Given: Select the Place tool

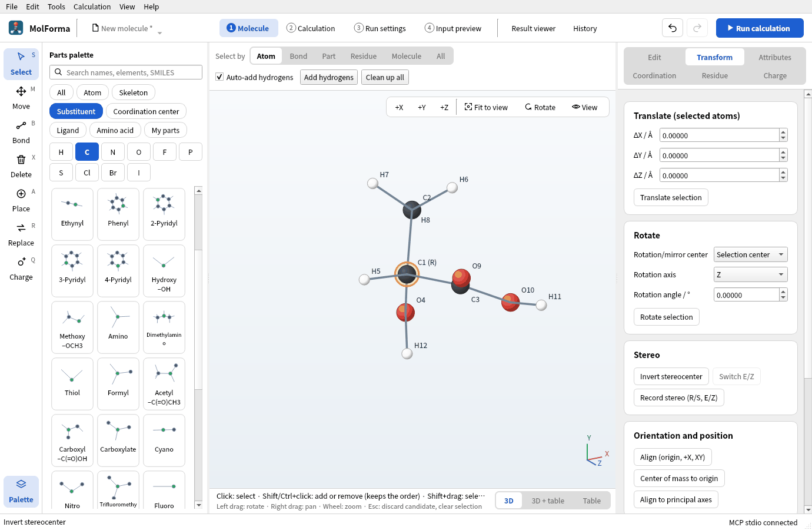Looking at the screenshot, I should coord(21,200).
